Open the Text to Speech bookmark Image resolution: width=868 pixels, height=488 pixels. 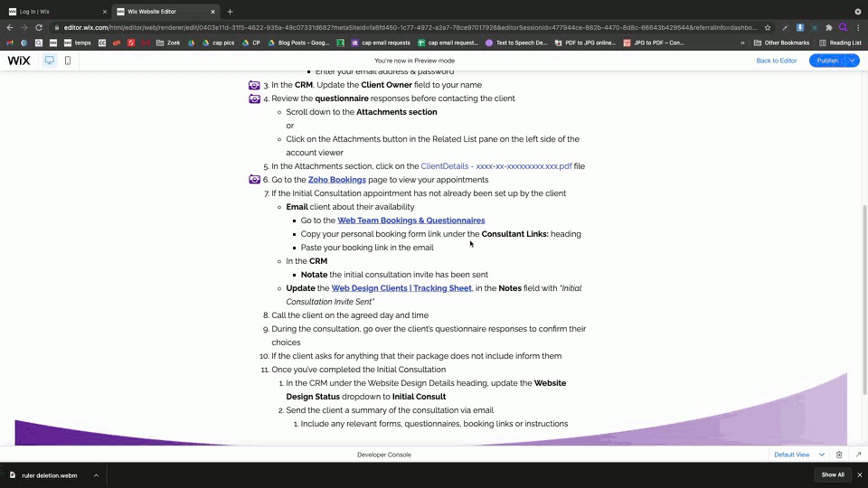pos(516,42)
